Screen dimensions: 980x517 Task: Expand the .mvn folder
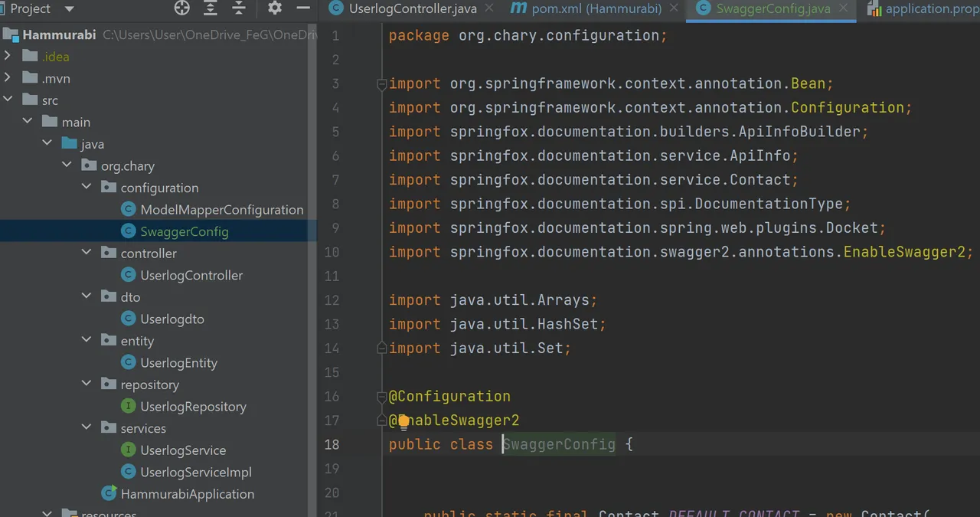click(x=8, y=78)
